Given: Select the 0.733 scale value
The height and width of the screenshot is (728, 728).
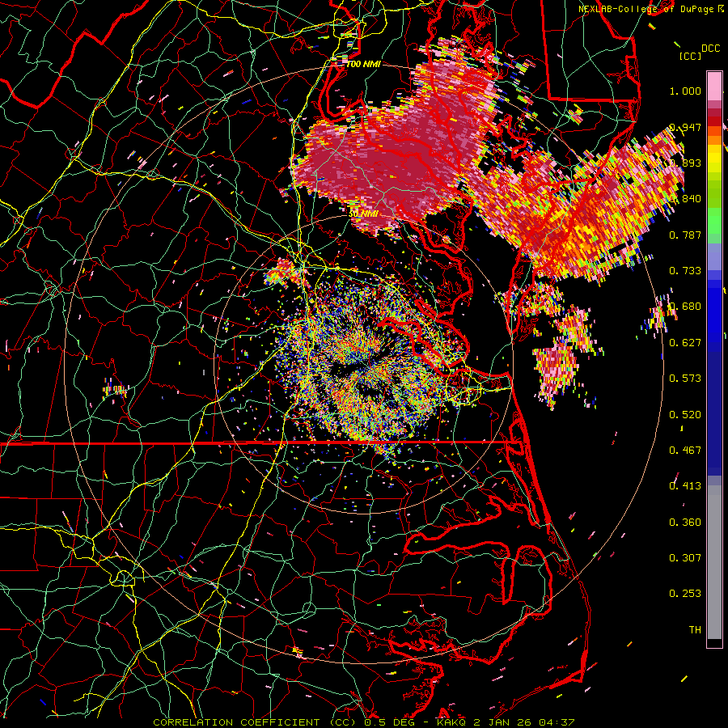Looking at the screenshot, I should (x=685, y=271).
